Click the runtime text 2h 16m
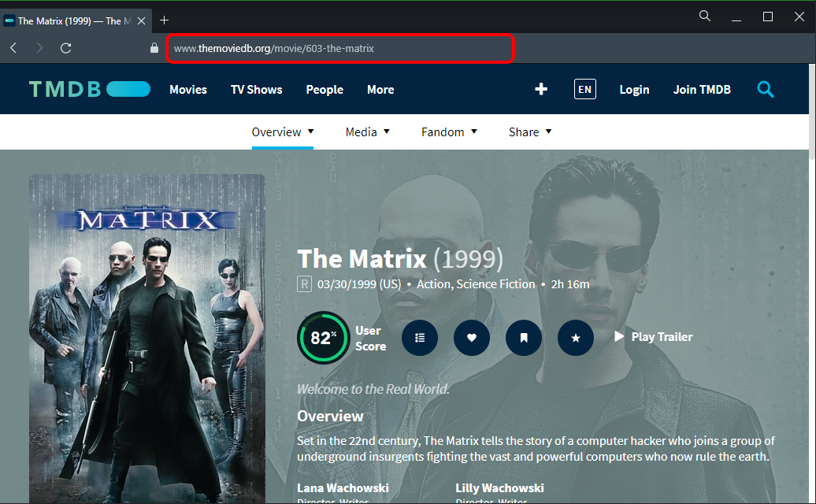 570,284
